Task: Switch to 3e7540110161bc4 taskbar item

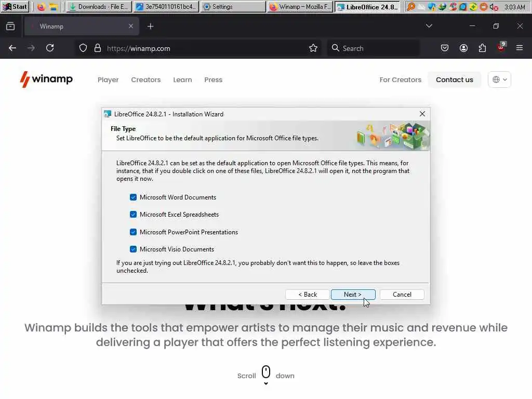Action: tap(166, 7)
